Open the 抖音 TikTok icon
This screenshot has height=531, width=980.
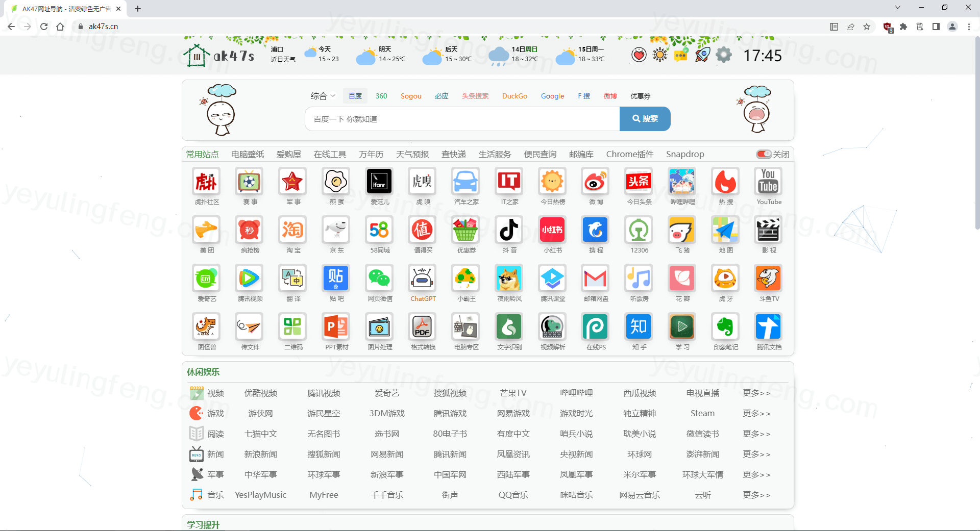[x=509, y=230]
